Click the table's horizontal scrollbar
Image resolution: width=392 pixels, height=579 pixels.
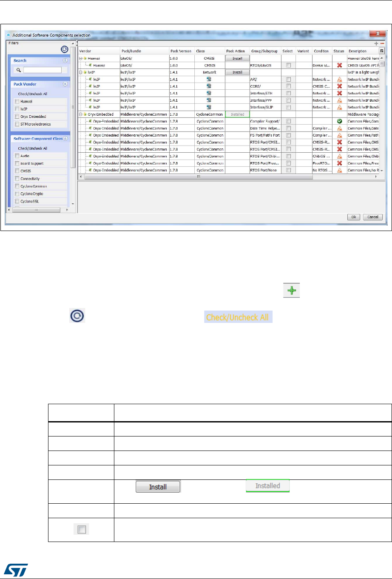coord(198,176)
